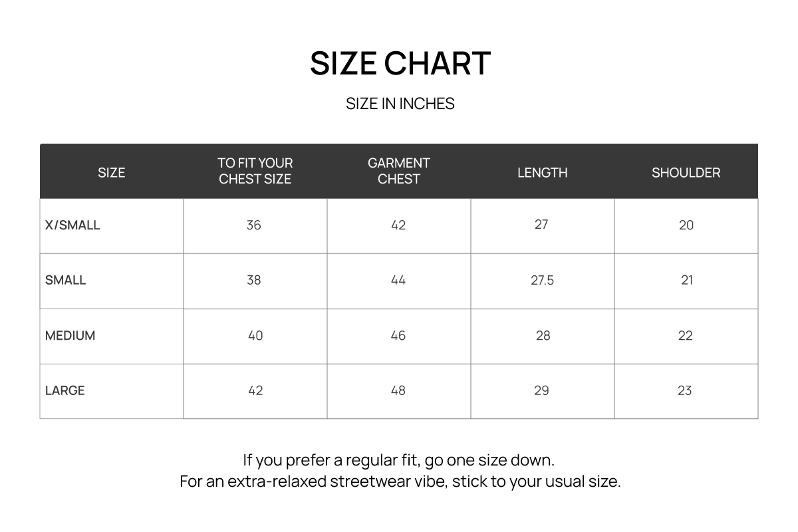The image size is (798, 532).
Task: Click the X/SMALL row label
Action: 72,225
